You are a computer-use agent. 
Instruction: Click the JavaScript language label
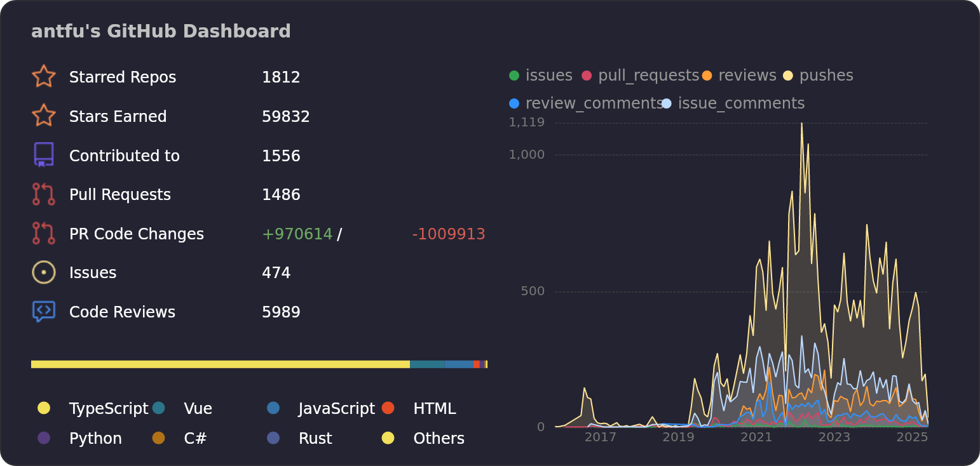pos(337,409)
